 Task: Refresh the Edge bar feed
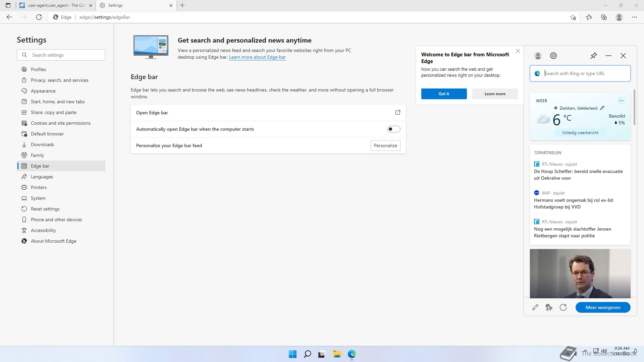pos(563,307)
